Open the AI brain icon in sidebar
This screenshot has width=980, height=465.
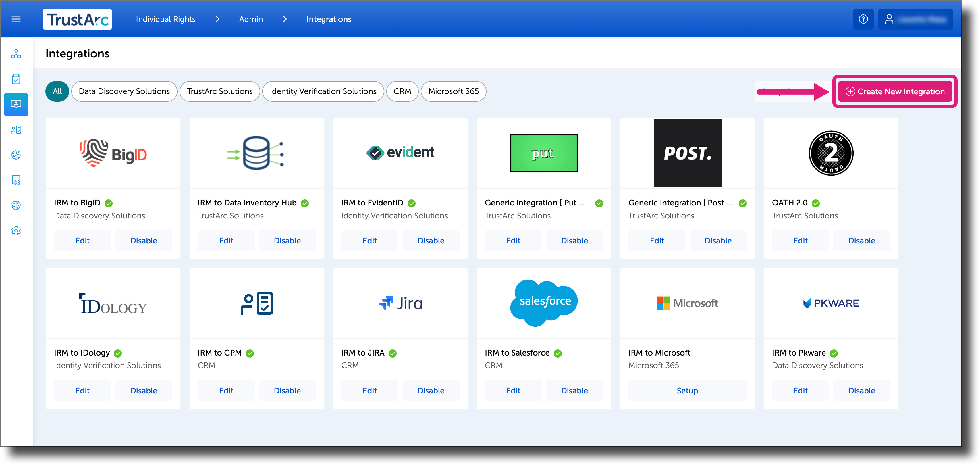16,205
